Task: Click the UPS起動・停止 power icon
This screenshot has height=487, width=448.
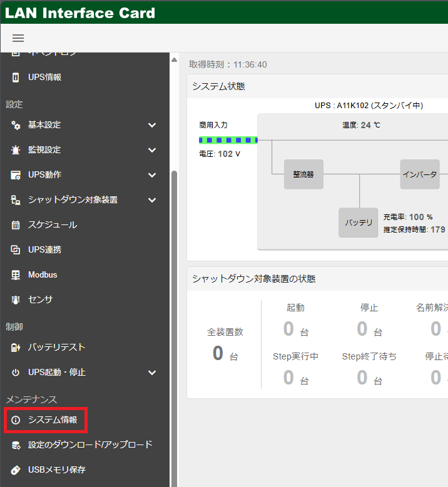Action: tap(16, 372)
